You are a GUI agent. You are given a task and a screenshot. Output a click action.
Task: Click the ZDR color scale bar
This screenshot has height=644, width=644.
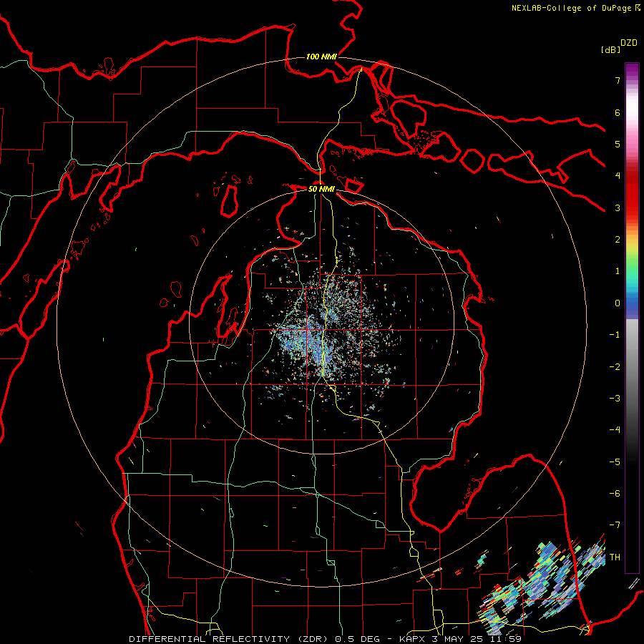coord(632,318)
